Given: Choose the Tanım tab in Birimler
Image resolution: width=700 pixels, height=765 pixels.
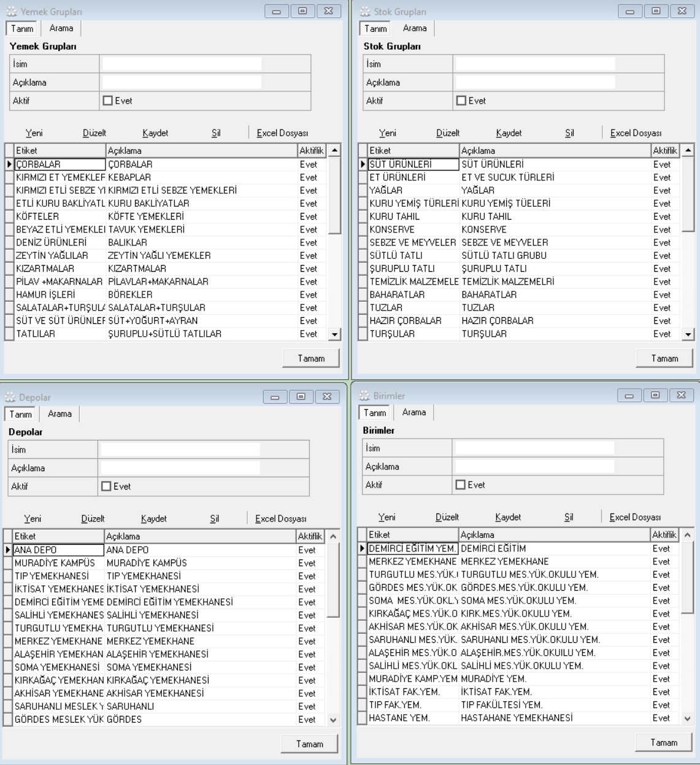Looking at the screenshot, I should coord(375,413).
